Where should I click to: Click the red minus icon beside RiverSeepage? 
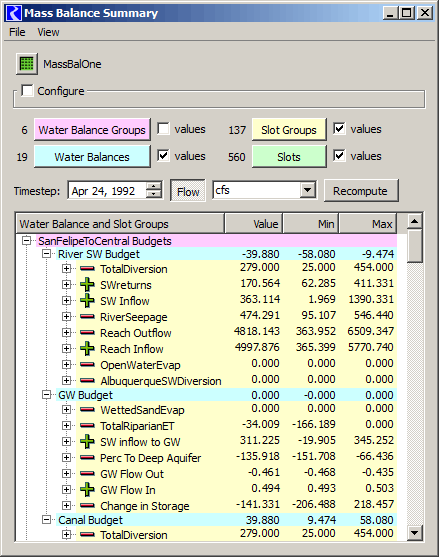point(87,316)
